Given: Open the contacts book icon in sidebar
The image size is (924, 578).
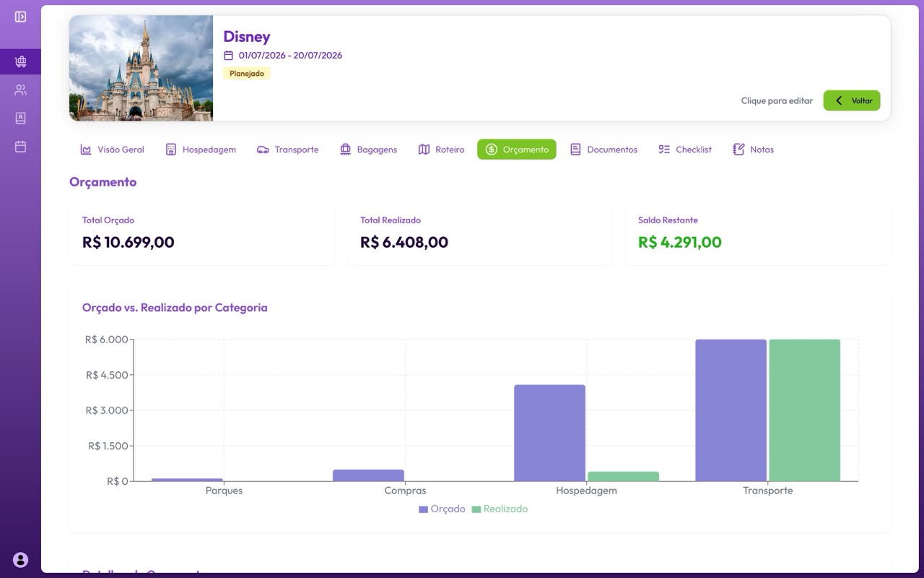Looking at the screenshot, I should click(x=20, y=118).
